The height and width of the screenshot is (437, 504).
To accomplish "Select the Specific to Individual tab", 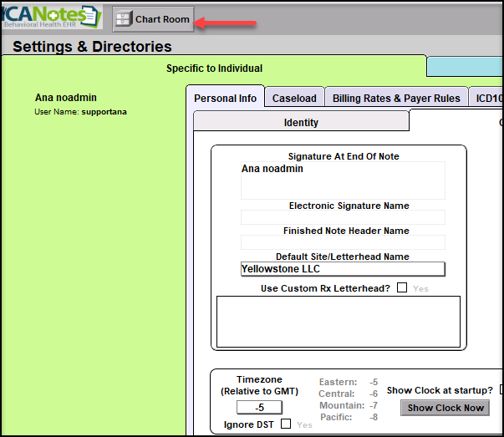I will point(214,68).
